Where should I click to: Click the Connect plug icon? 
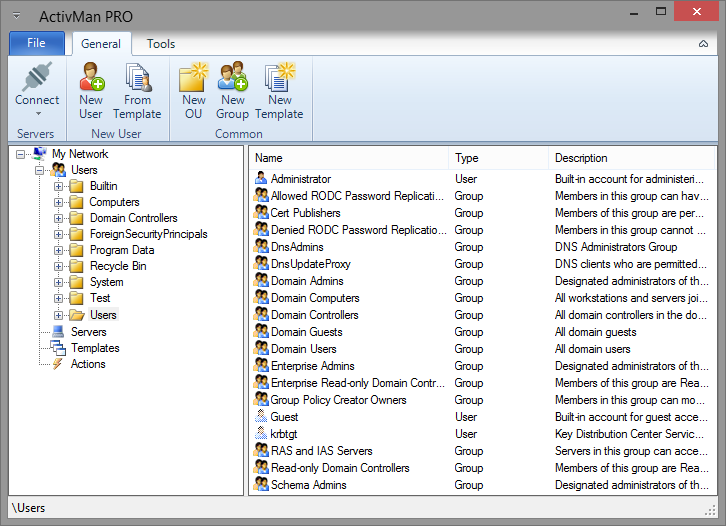pyautogui.click(x=37, y=76)
